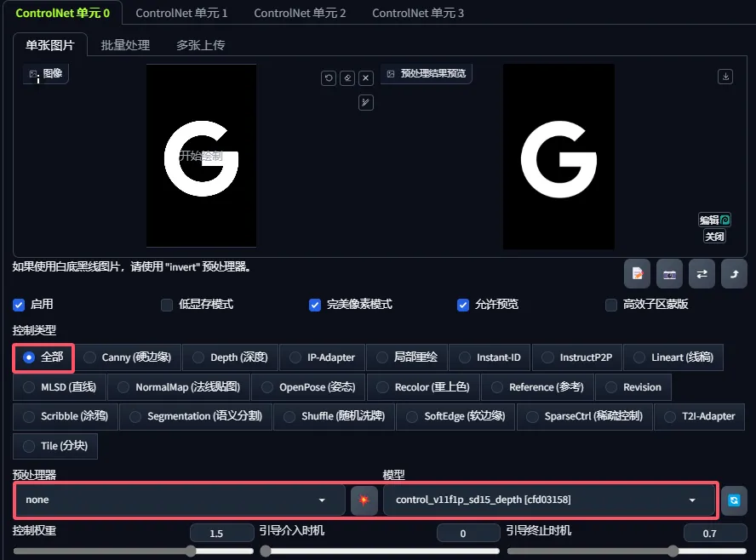Select the Reference (参考) control type
This screenshot has height=560, width=756.
(537, 387)
